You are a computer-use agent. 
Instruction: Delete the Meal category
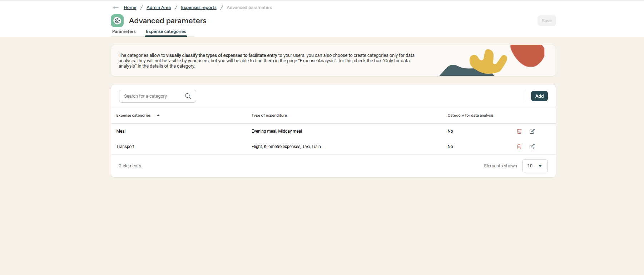tap(519, 131)
